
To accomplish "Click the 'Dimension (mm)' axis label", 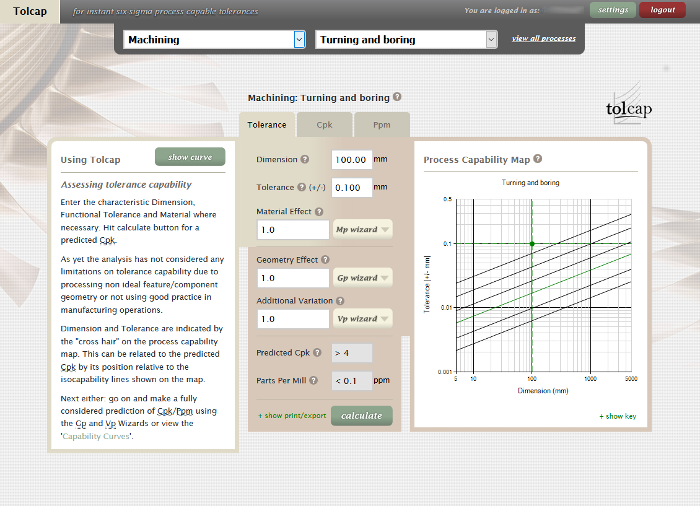I will coord(543,391).
